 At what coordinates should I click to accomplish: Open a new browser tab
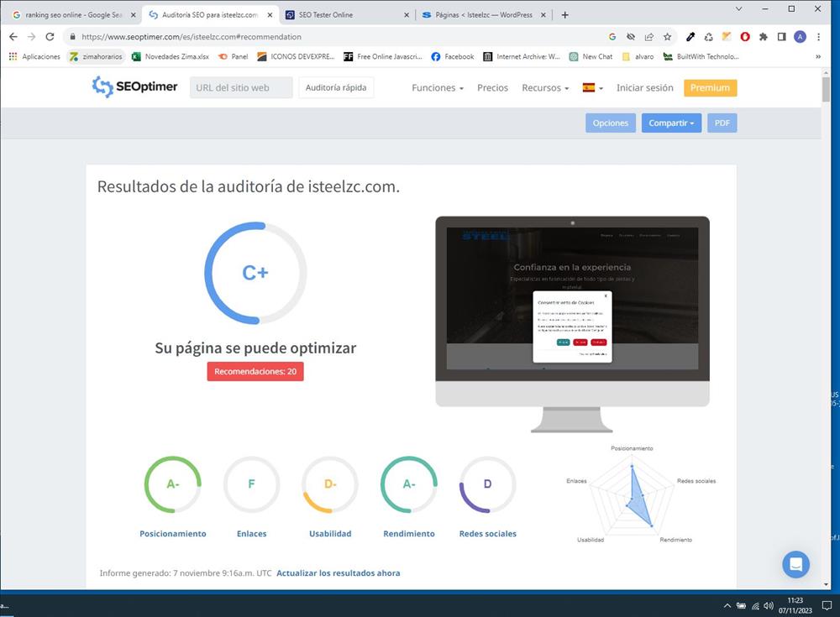[x=564, y=15]
